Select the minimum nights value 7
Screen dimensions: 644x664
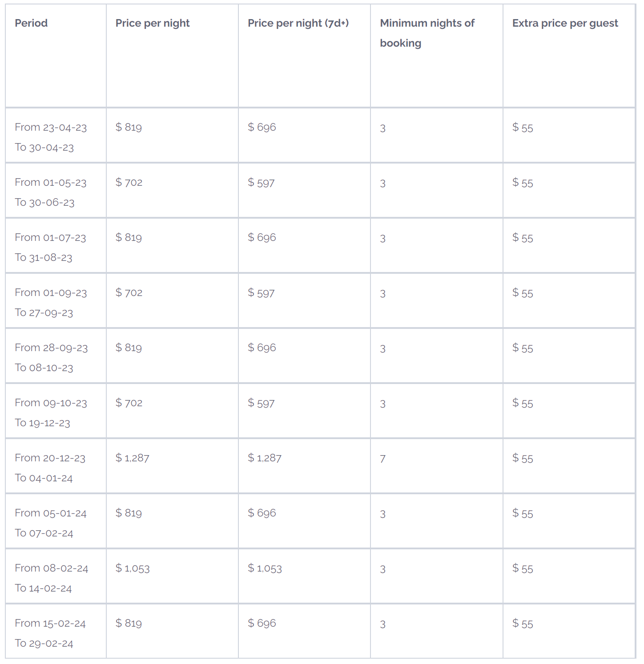point(382,459)
